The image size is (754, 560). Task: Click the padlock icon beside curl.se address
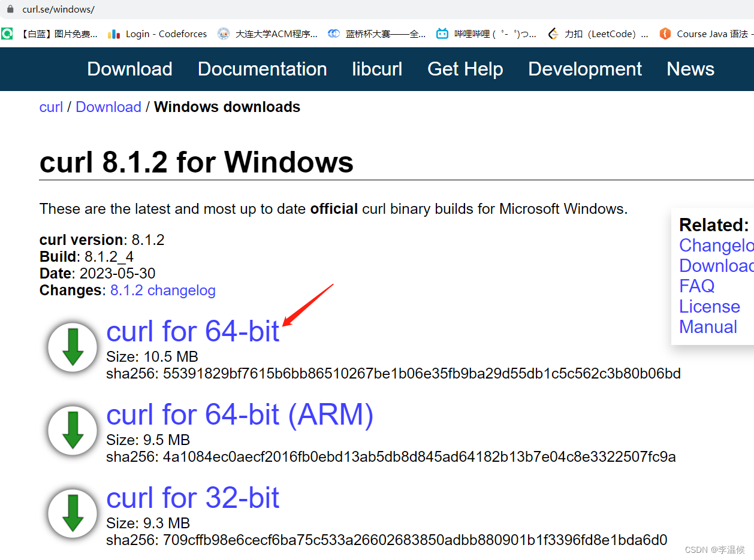click(10, 10)
